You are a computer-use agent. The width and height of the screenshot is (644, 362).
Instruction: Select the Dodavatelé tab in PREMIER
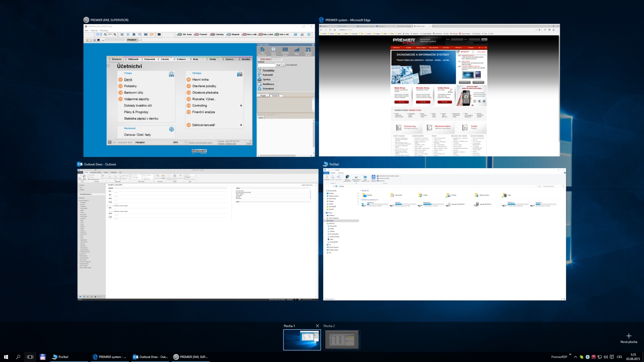(148, 59)
